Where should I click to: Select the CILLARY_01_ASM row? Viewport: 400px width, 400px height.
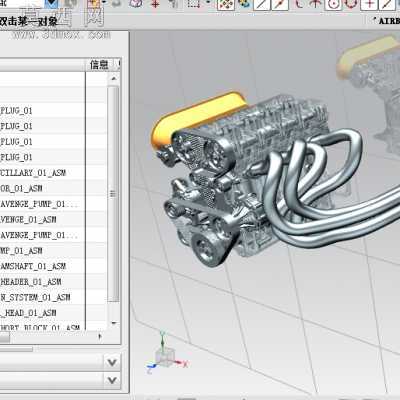(42, 173)
